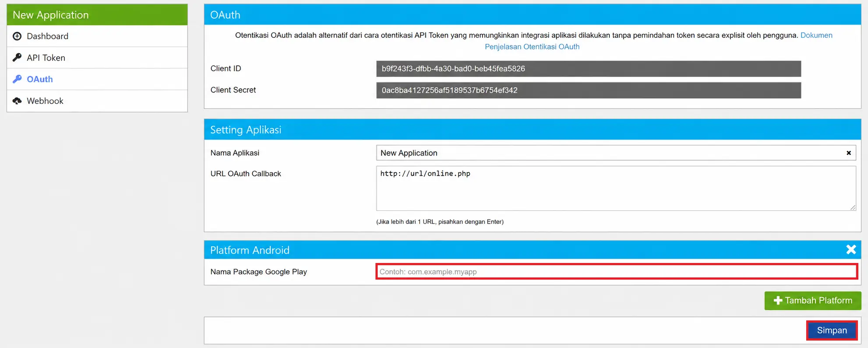Open API Token menu item
This screenshot has height=348, width=868.
pos(97,57)
